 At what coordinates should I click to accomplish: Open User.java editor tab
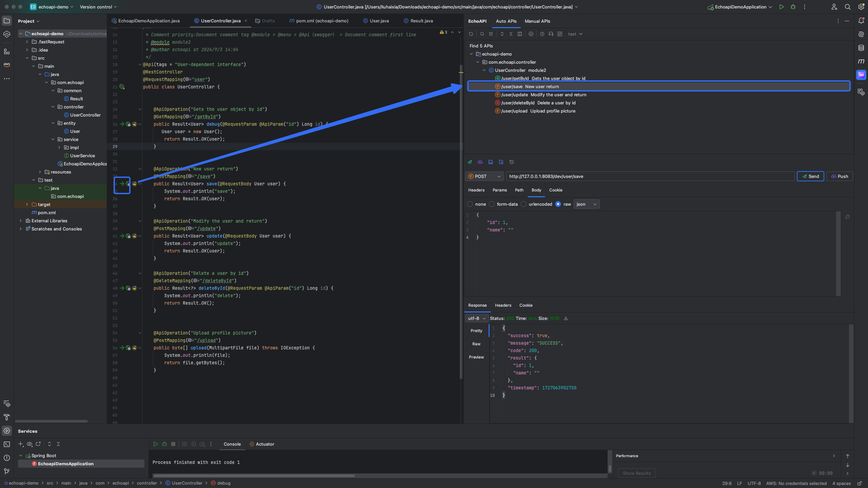pos(376,21)
